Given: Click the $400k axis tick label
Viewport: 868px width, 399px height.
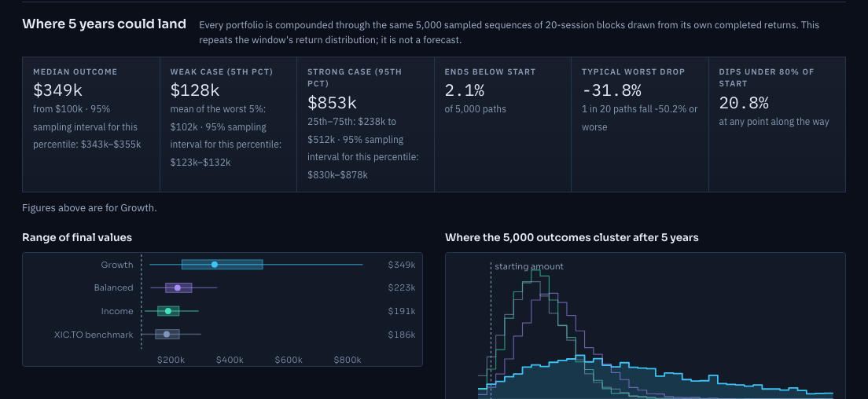Looking at the screenshot, I should [x=230, y=360].
